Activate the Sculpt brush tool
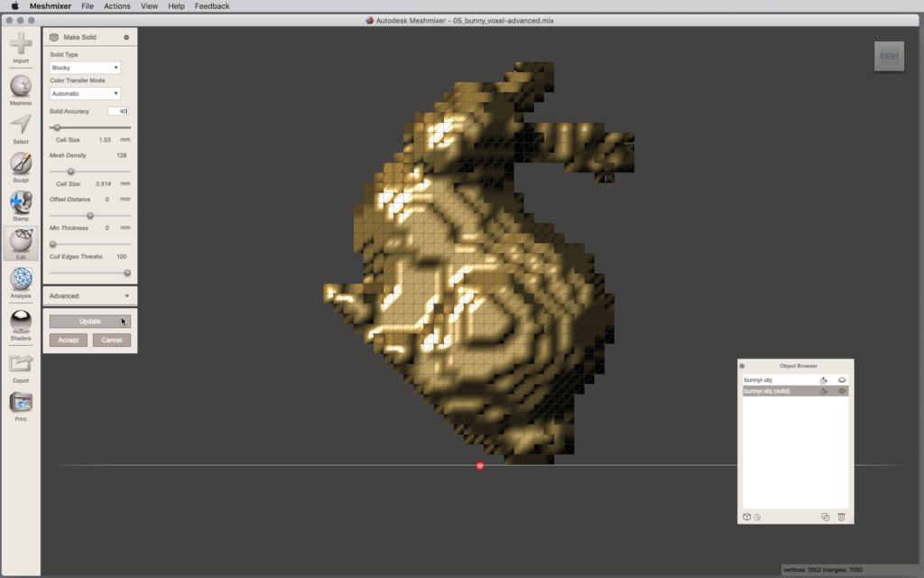Viewport: 924px width, 578px height. click(21, 165)
